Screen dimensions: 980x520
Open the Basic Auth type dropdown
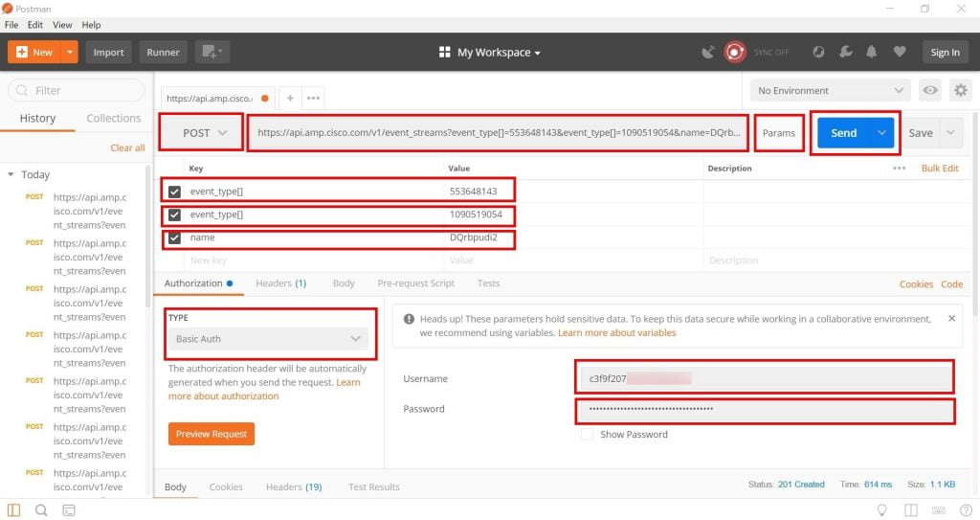coord(268,339)
